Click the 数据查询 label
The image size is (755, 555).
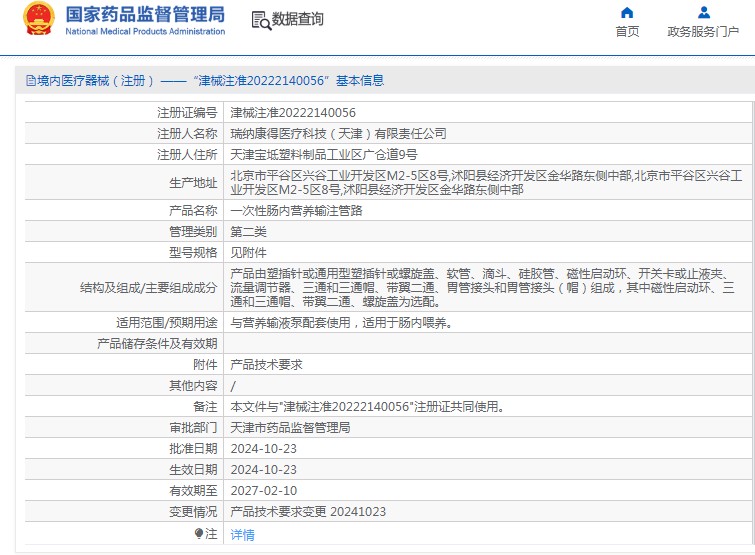(x=298, y=19)
